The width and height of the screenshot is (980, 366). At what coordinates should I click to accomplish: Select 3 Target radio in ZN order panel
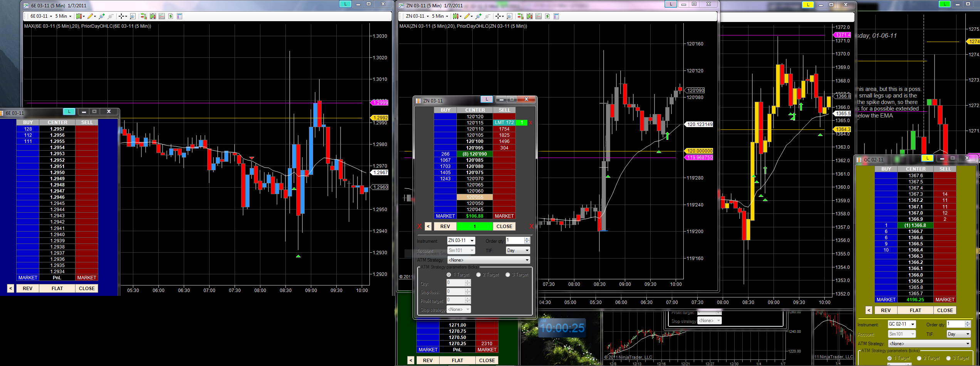coord(508,275)
